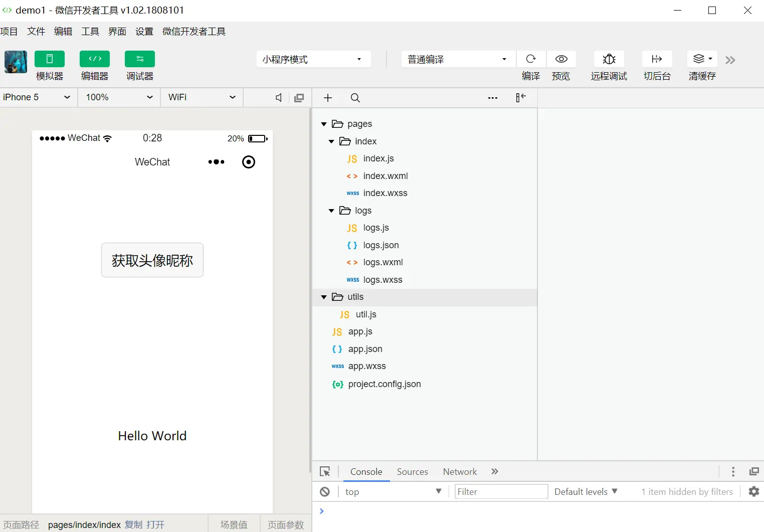Open the Default levels dropdown
The width and height of the screenshot is (764, 532).
click(x=586, y=492)
